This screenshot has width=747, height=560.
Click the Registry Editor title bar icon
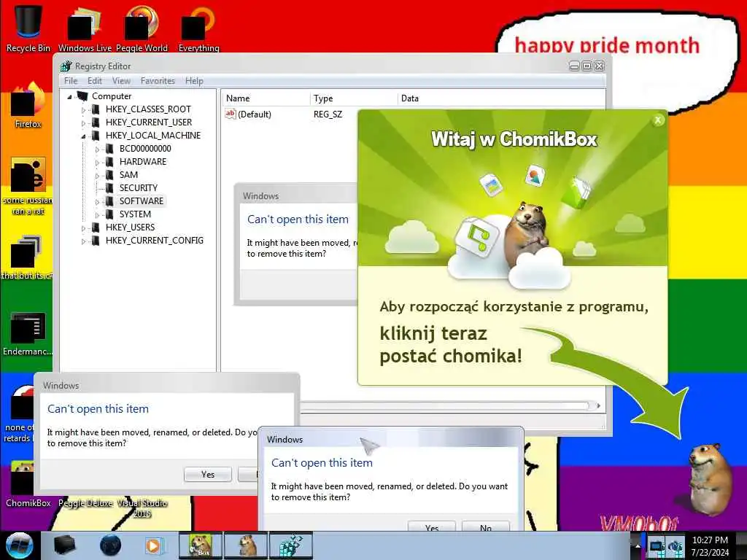click(66, 66)
